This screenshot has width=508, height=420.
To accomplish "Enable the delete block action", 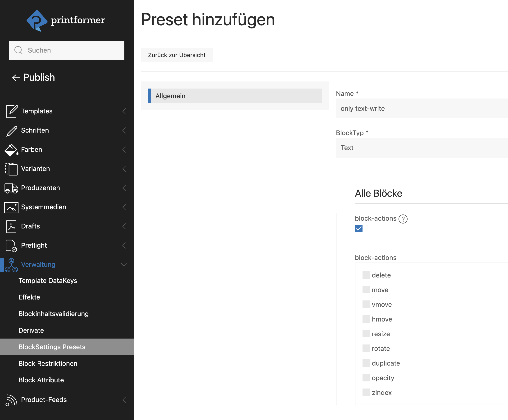I will coord(366,275).
